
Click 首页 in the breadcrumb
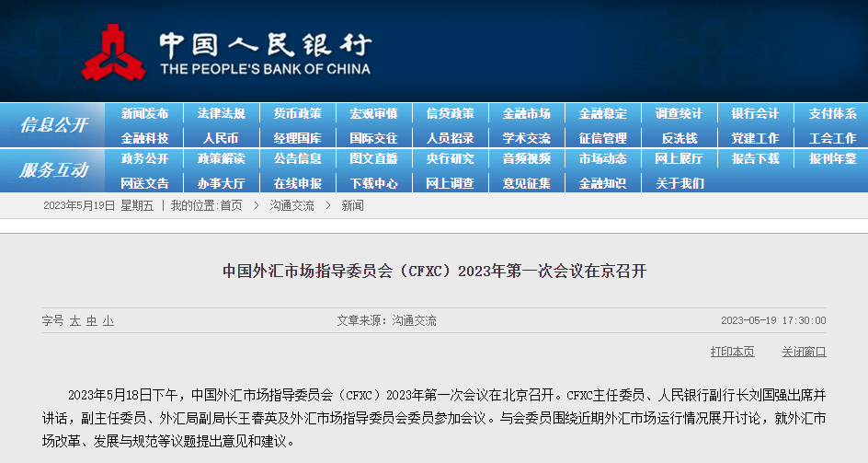[231, 206]
